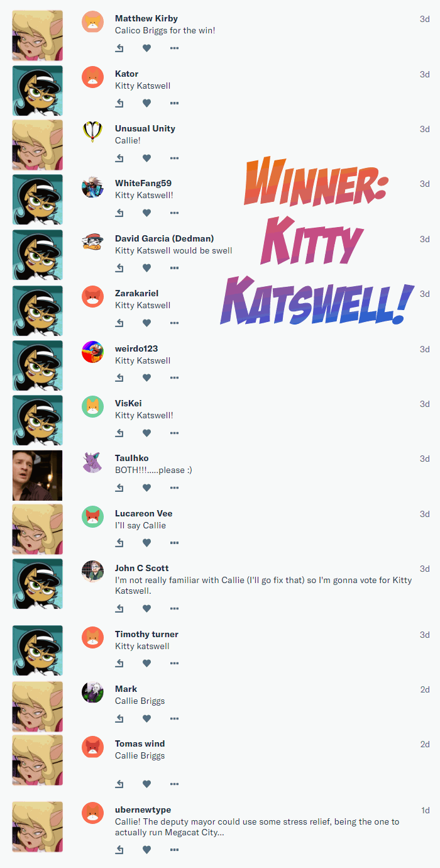Like Taulhko's BOTH comment
The width and height of the screenshot is (440, 868).
tap(146, 488)
